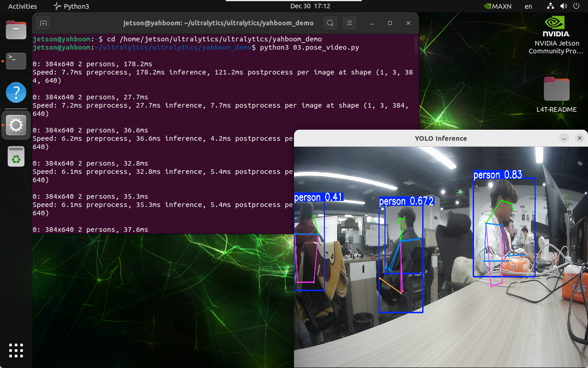Open the Files app in the dock
588x368 pixels.
click(16, 30)
